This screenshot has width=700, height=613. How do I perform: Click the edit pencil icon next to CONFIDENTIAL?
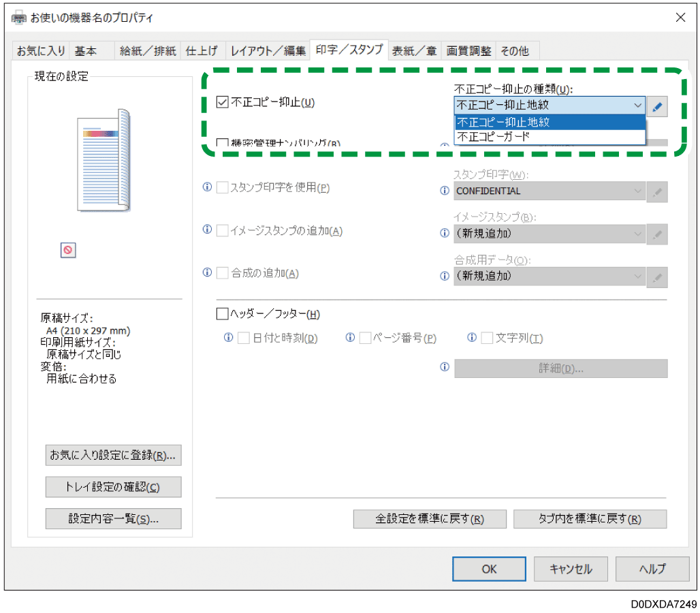tap(656, 191)
